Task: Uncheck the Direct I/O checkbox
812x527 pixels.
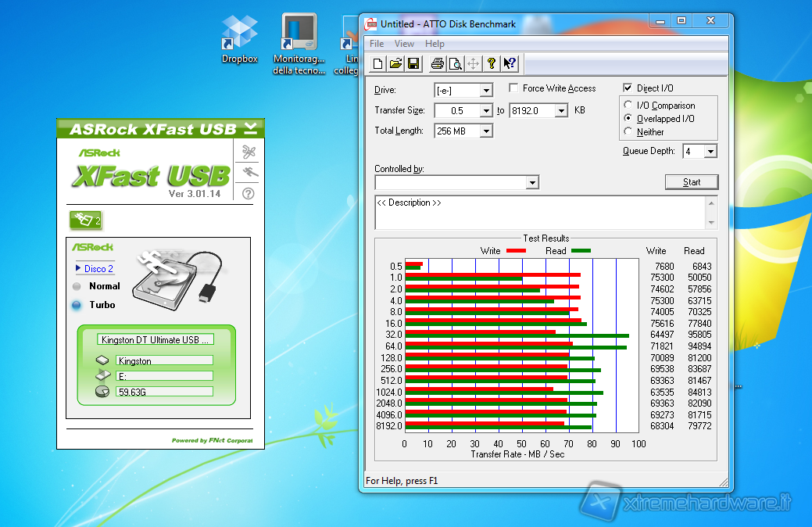Action: tap(628, 88)
